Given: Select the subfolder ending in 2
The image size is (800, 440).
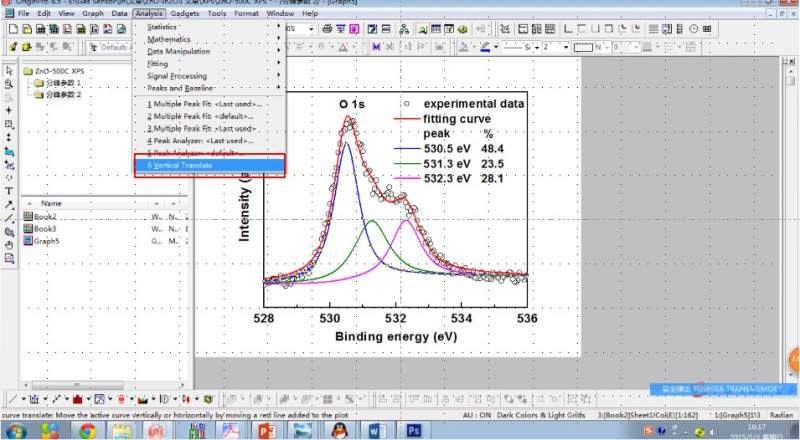Looking at the screenshot, I should click(57, 94).
